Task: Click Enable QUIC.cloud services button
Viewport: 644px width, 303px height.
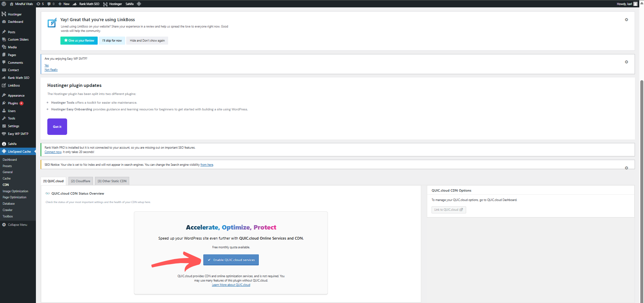Action: point(231,260)
